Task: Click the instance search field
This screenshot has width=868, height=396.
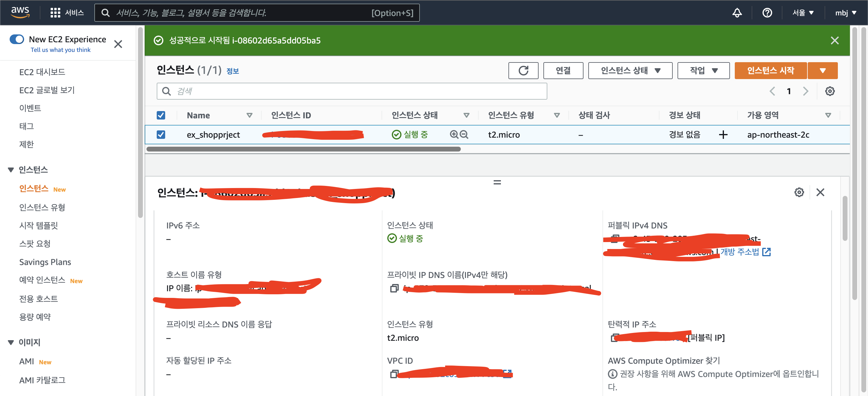Action: click(351, 91)
